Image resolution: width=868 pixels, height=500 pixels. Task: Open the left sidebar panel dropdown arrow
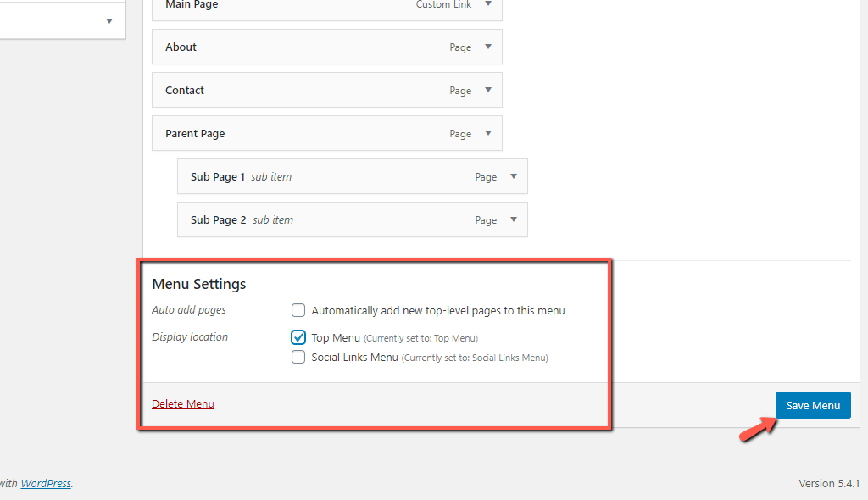click(x=109, y=21)
